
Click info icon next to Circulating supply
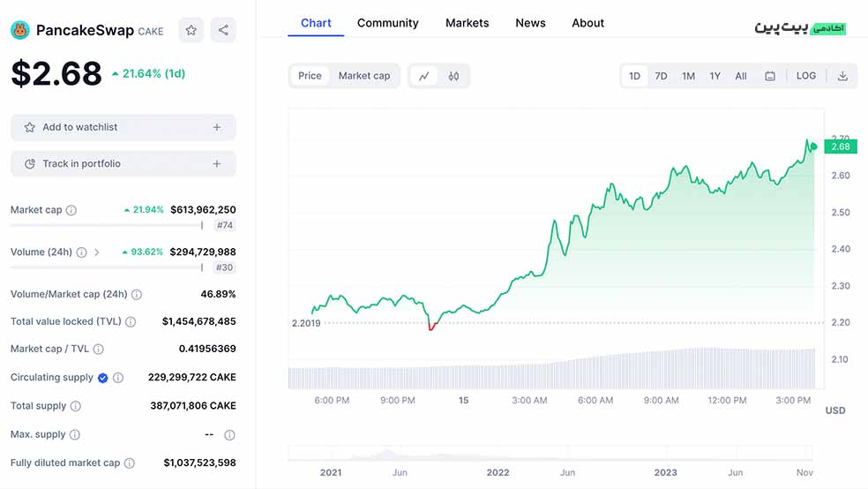point(118,378)
